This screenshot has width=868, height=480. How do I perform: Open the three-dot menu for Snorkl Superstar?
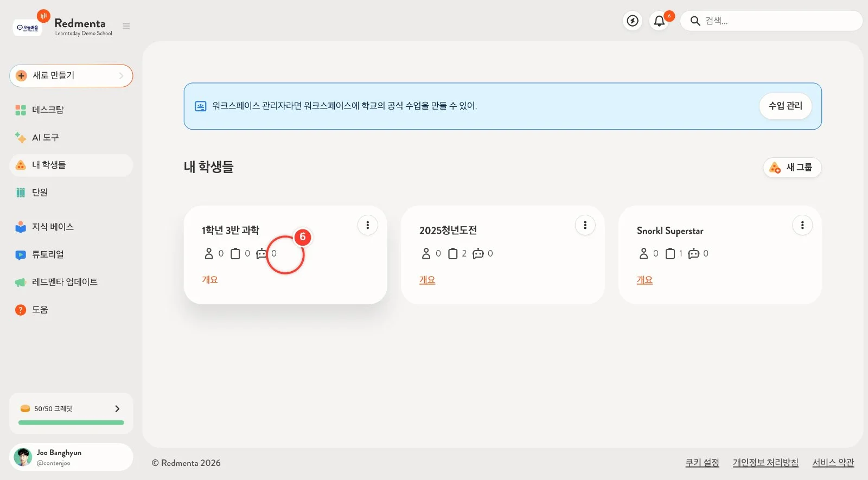tap(802, 225)
